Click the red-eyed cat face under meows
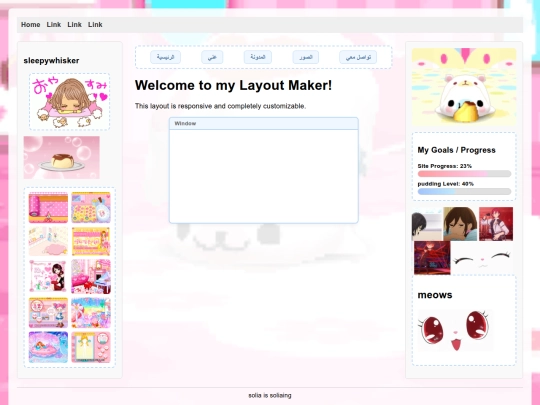 click(x=455, y=330)
